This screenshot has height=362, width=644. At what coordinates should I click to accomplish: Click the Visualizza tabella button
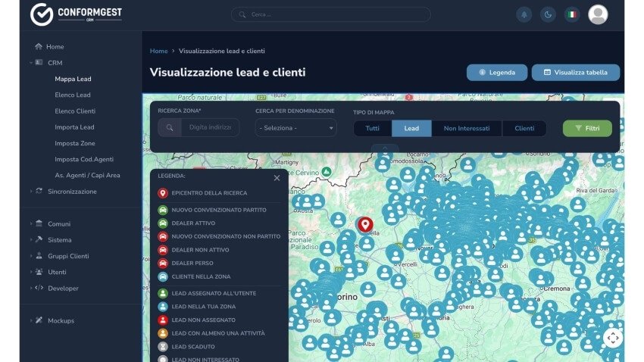click(x=576, y=72)
